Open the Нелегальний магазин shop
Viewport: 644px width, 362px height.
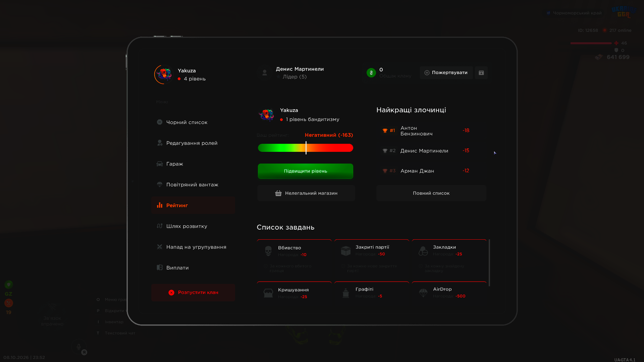(x=306, y=193)
